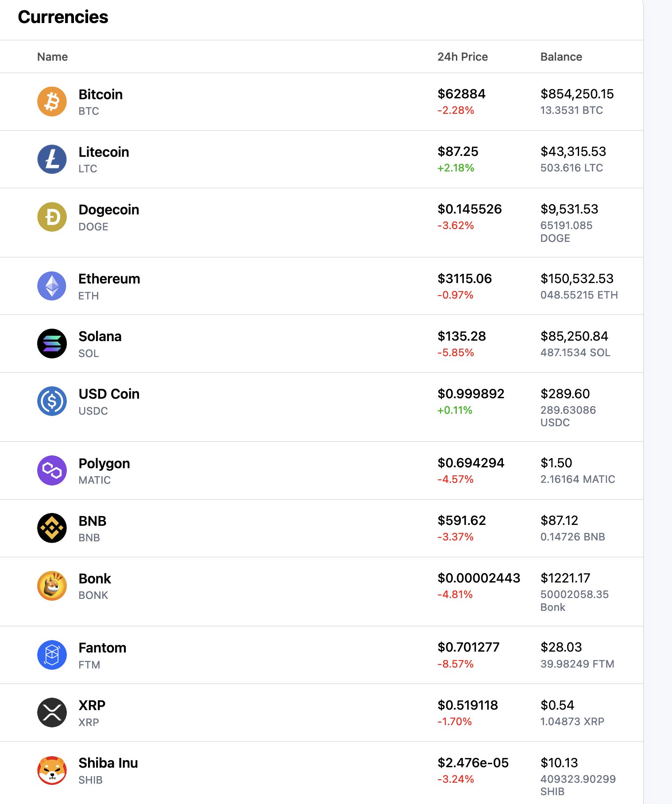Click the Ethereum diamond icon
The width and height of the screenshot is (672, 804).
click(x=52, y=286)
